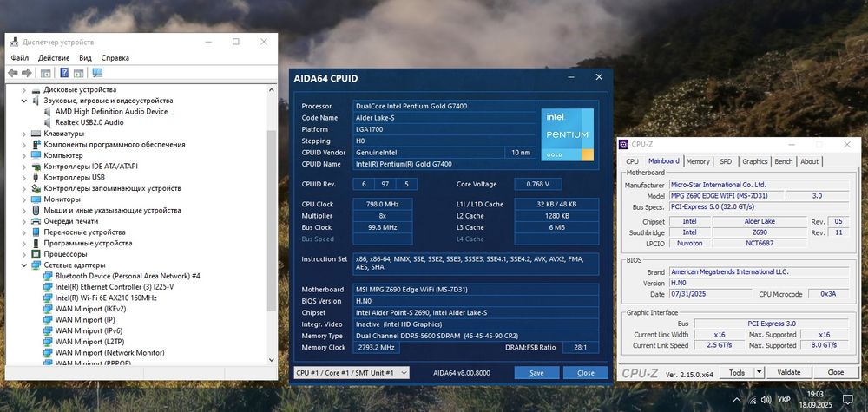Switch to Graphics tab in CPU-Z
This screenshot has height=412, width=868.
[755, 161]
